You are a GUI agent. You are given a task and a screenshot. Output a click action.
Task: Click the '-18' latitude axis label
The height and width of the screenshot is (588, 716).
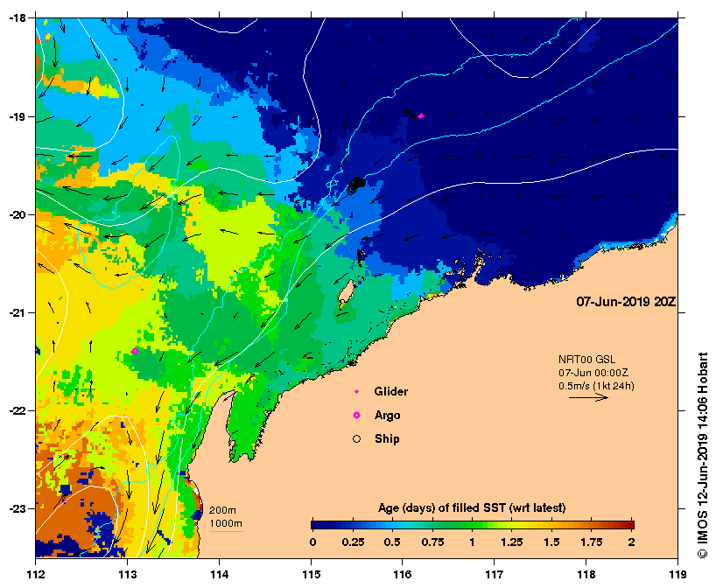[17, 18]
